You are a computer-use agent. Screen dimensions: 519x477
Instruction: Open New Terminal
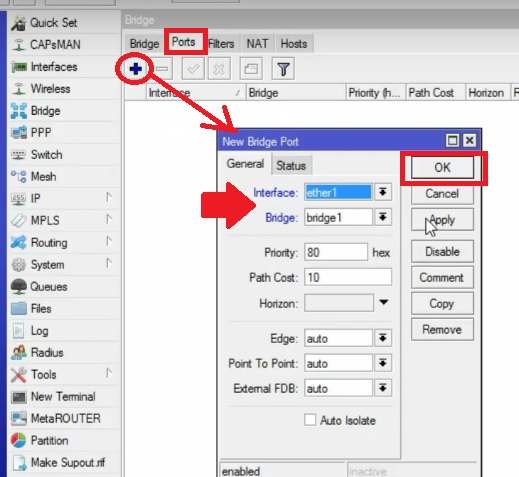63,396
